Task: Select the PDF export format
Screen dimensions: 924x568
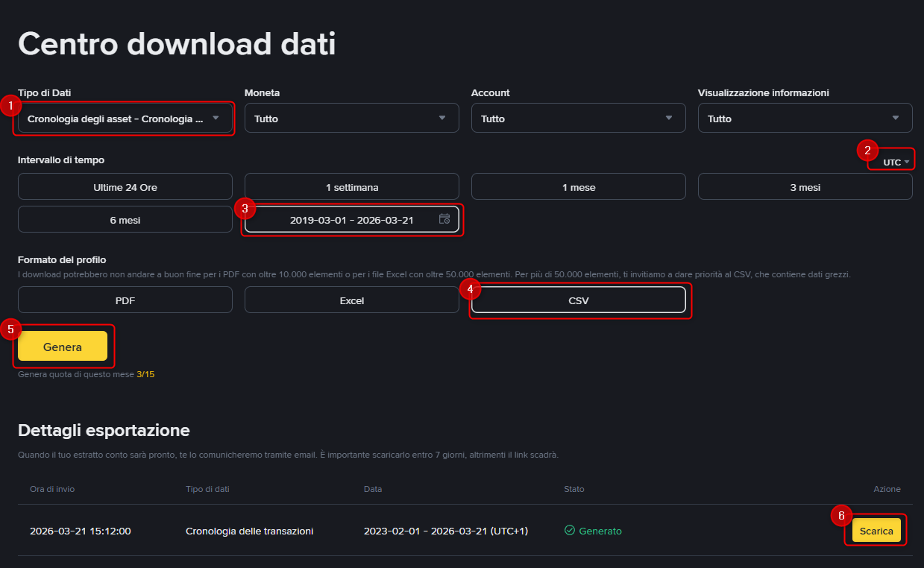Action: (125, 300)
